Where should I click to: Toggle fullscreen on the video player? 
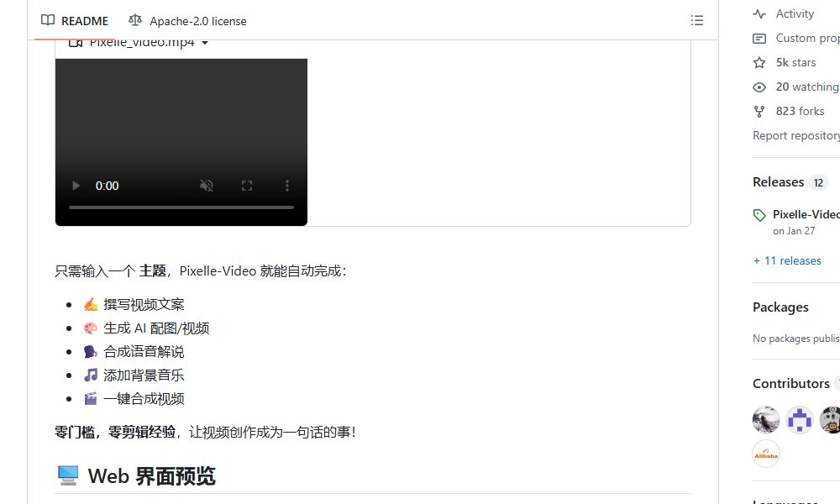tap(247, 186)
